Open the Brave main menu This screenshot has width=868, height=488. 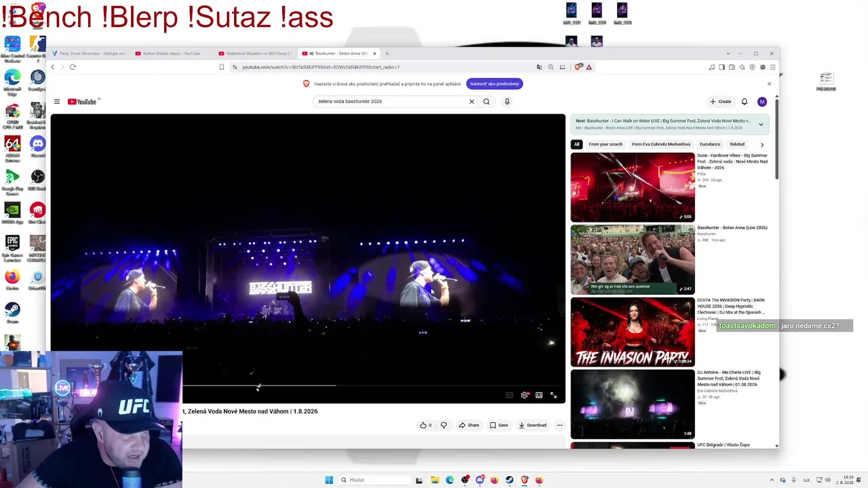[772, 67]
